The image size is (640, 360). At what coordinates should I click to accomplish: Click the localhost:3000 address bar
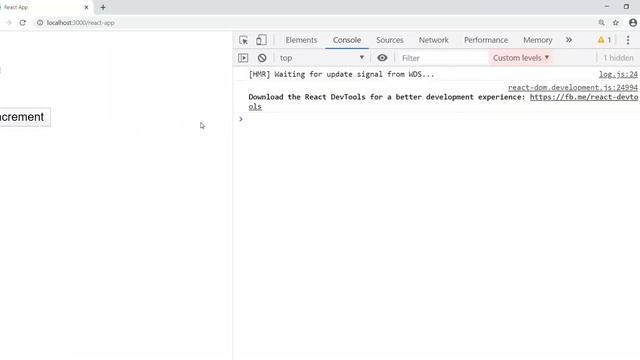(x=80, y=23)
